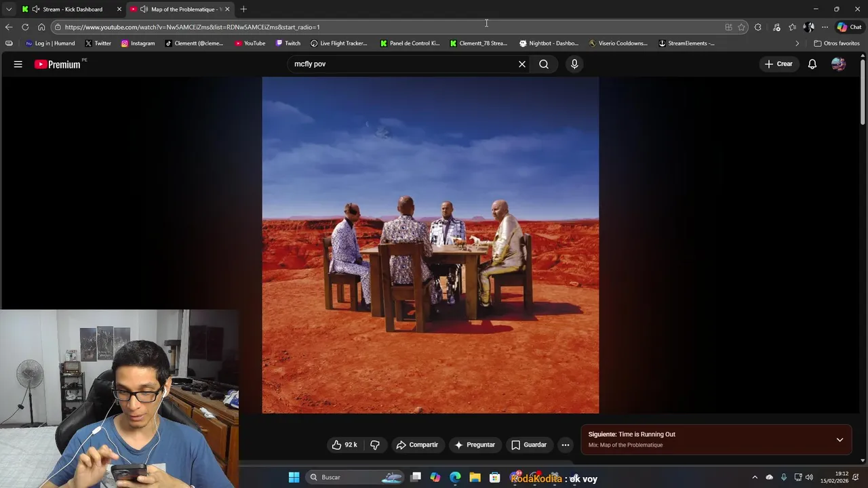Clear the 'mcfly pov' search text
Screen dimensions: 868x488
pyautogui.click(x=522, y=64)
